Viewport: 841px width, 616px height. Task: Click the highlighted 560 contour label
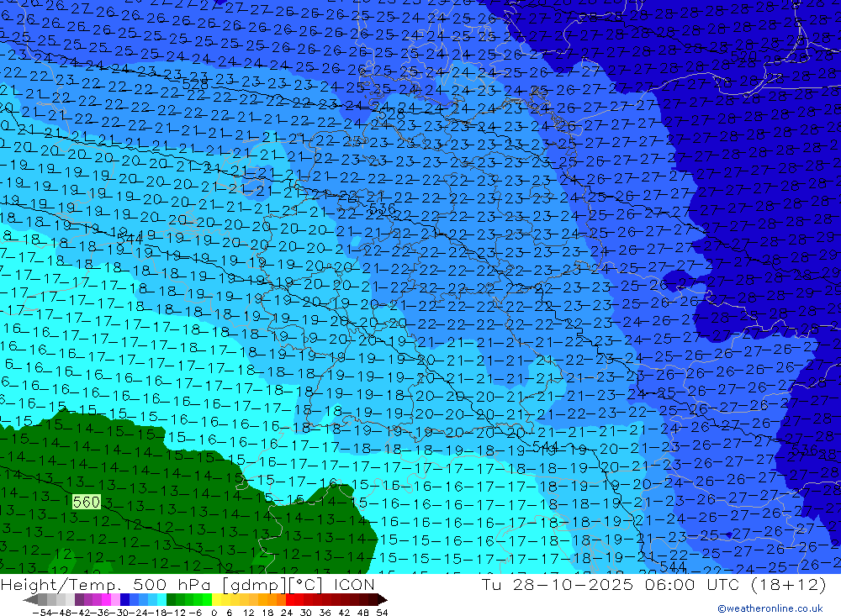[x=87, y=502]
